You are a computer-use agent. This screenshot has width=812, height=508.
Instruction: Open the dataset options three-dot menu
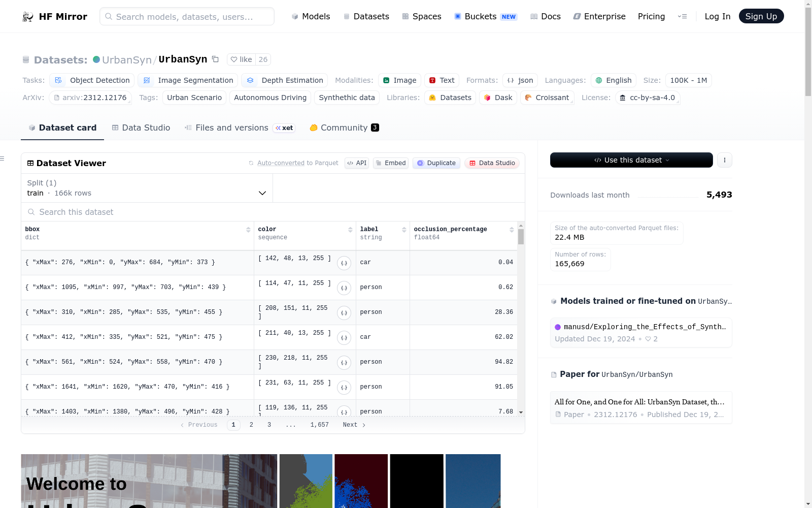(725, 160)
